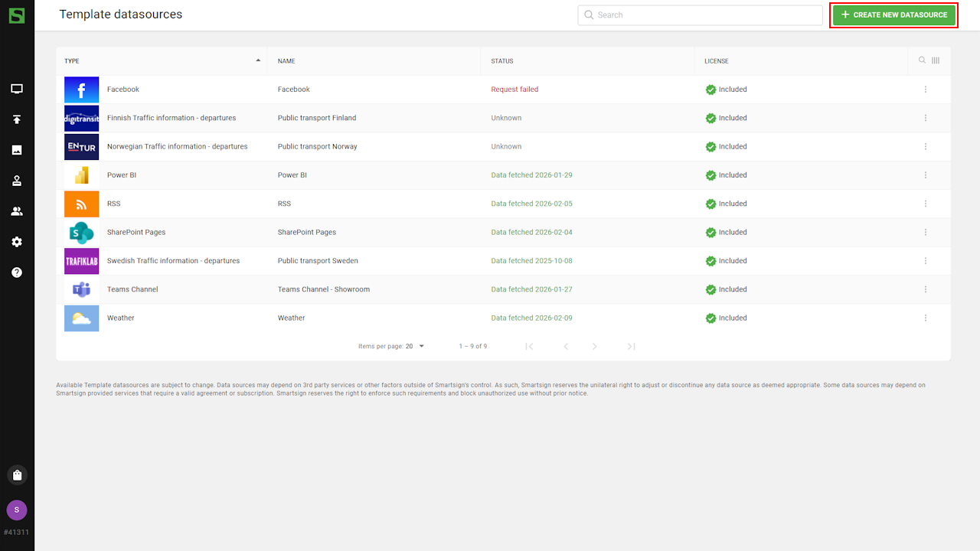Open the three-dot menu for Weather row
The image size is (980, 551).
click(926, 318)
